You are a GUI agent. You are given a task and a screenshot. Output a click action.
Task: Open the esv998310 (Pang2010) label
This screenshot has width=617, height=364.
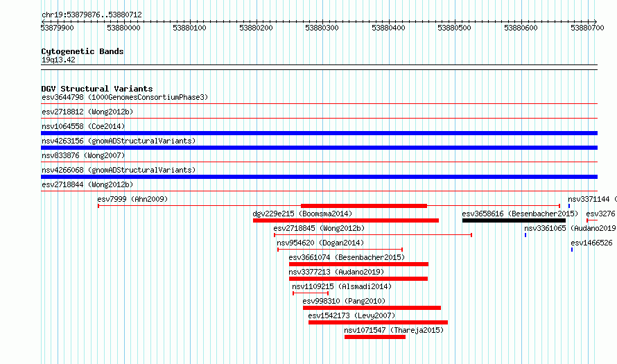pos(345,301)
